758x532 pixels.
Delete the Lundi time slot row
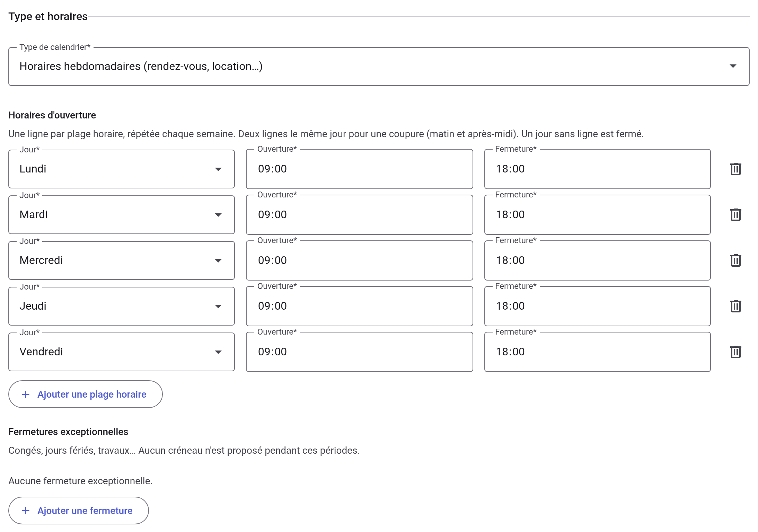click(735, 169)
